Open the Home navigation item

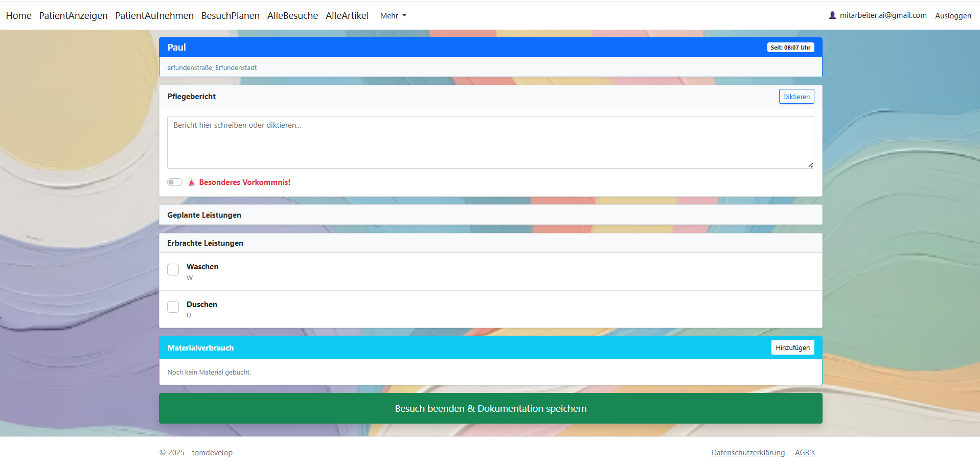(18, 16)
